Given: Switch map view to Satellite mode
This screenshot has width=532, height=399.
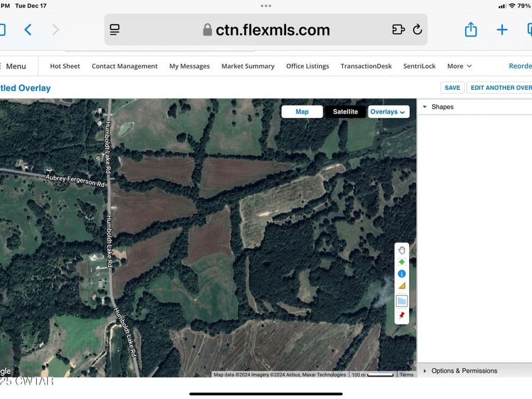Looking at the screenshot, I should [345, 112].
